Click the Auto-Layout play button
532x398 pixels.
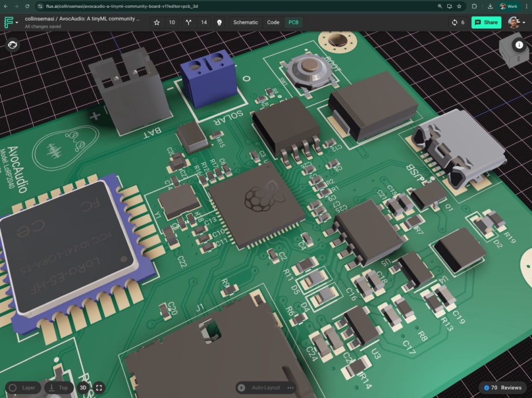click(x=241, y=388)
